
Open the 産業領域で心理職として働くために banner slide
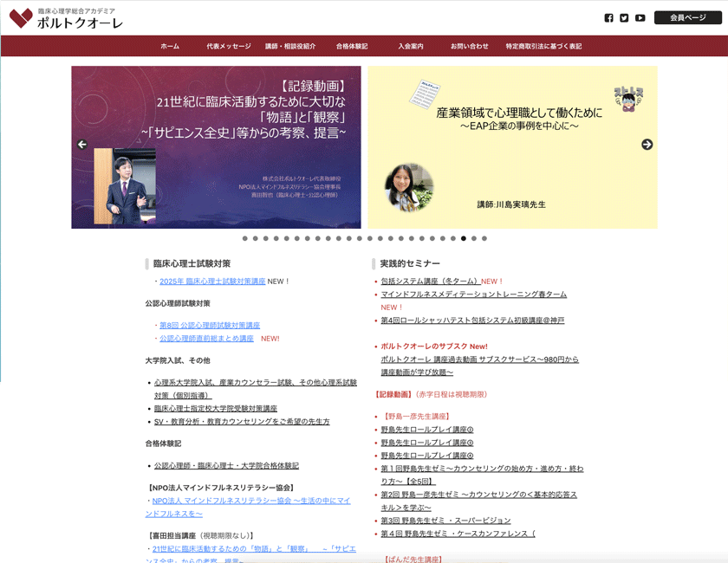click(512, 147)
